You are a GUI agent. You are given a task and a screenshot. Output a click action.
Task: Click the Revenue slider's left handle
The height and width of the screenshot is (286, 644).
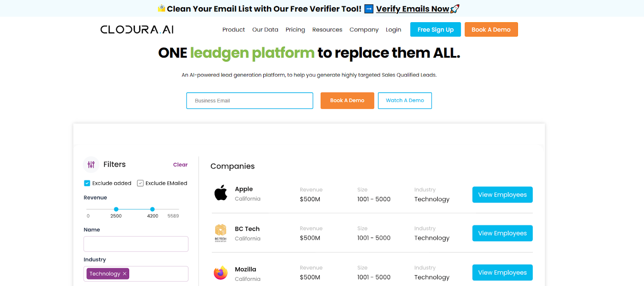pyautogui.click(x=116, y=209)
